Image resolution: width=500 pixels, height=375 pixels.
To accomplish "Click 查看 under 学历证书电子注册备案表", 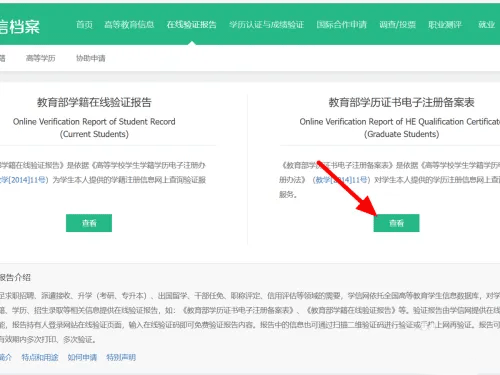I will click(x=396, y=223).
